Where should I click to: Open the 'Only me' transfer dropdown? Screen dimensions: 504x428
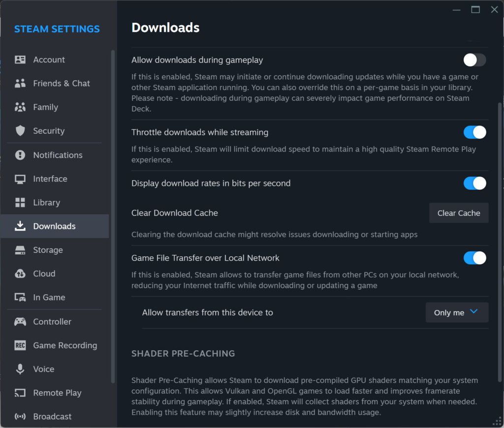(x=457, y=312)
